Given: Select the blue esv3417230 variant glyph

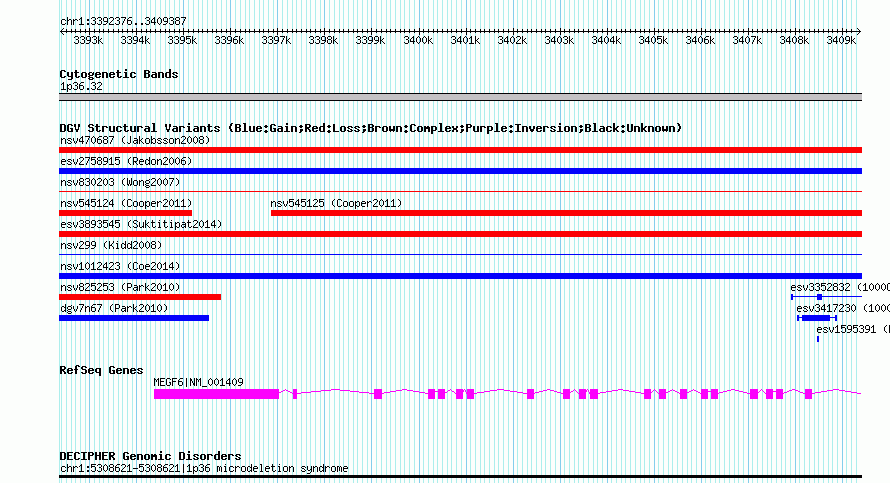Looking at the screenshot, I should pos(817,318).
